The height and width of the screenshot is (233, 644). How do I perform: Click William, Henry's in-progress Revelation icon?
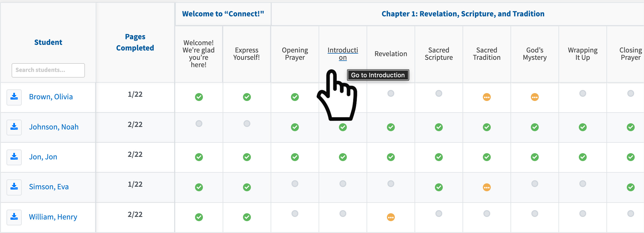(391, 217)
